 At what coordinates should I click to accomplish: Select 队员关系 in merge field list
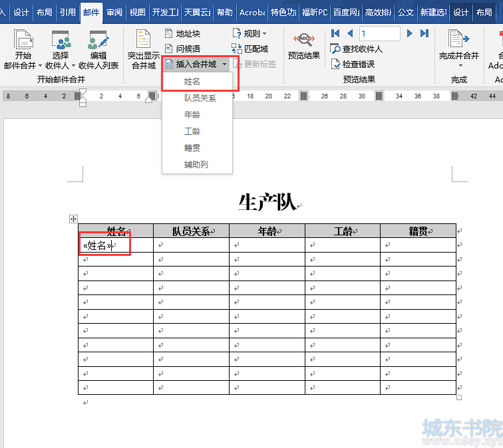coord(198,98)
